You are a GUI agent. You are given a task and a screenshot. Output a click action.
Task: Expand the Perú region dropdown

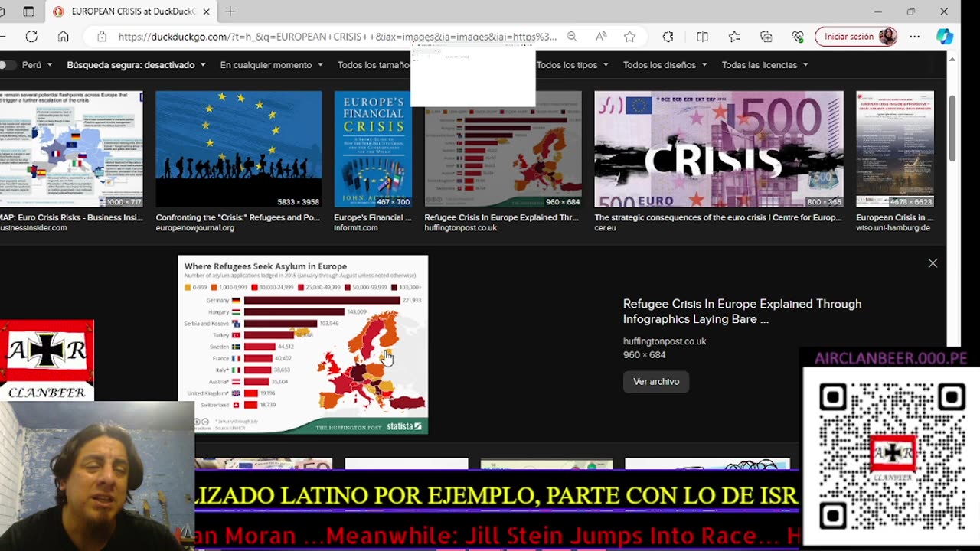click(38, 65)
